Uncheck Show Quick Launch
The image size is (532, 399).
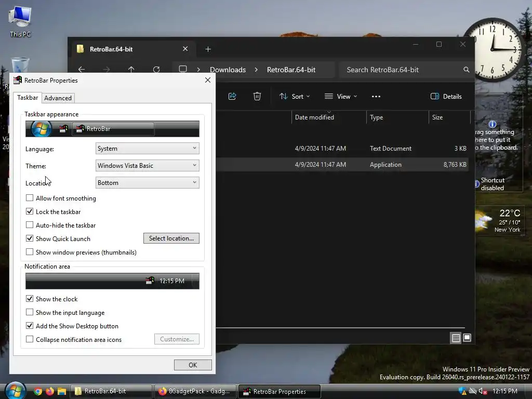[x=30, y=238]
